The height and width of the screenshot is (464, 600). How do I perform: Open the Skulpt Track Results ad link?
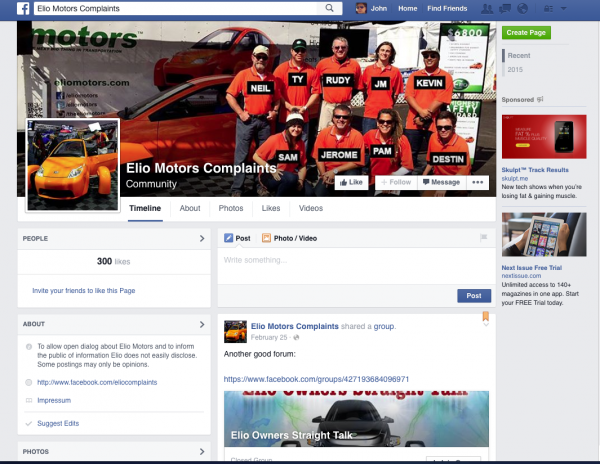535,170
